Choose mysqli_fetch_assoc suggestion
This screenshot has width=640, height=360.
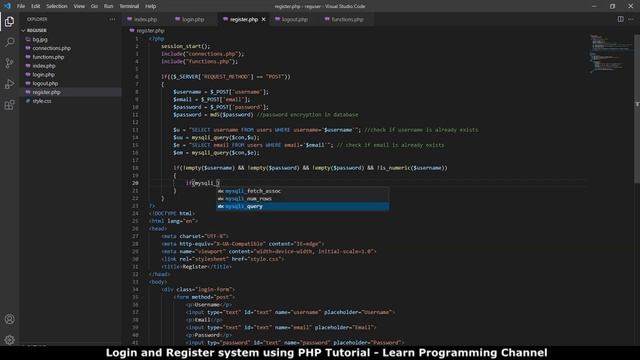pyautogui.click(x=302, y=191)
